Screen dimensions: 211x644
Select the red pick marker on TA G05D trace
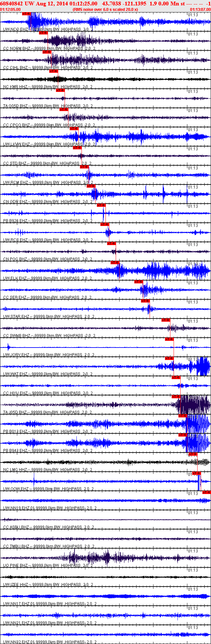[60, 90]
